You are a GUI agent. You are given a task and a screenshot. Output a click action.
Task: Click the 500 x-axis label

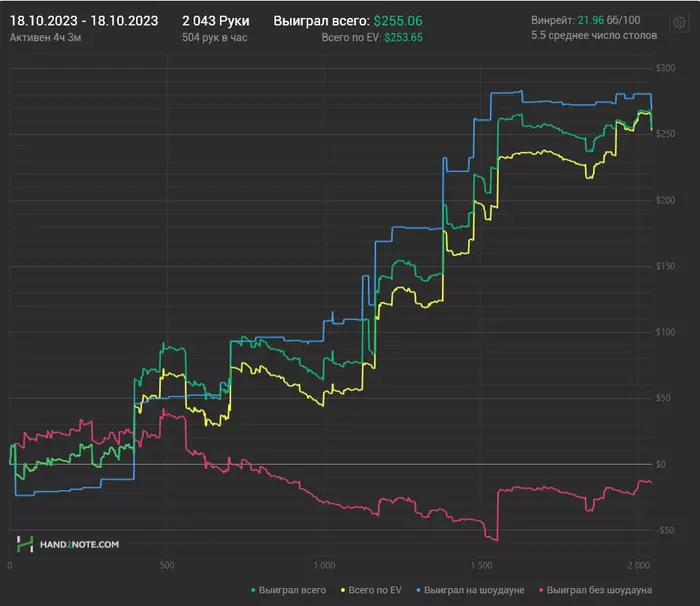(167, 565)
